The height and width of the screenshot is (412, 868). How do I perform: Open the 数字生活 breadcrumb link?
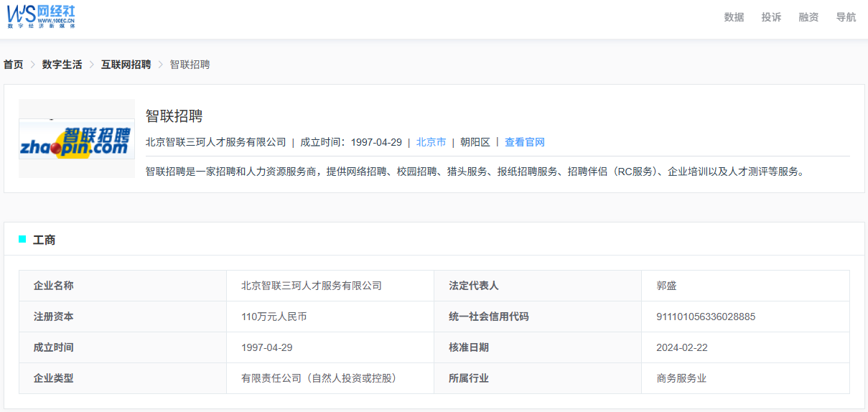point(62,65)
